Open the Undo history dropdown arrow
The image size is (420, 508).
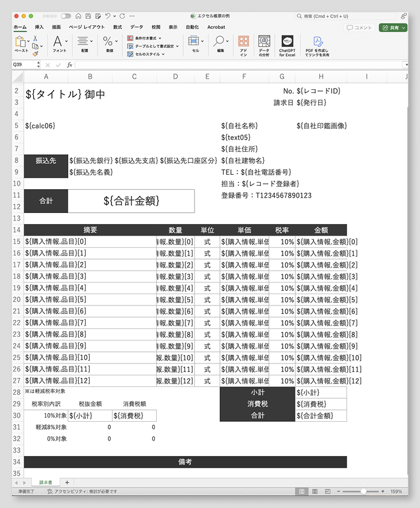(114, 16)
